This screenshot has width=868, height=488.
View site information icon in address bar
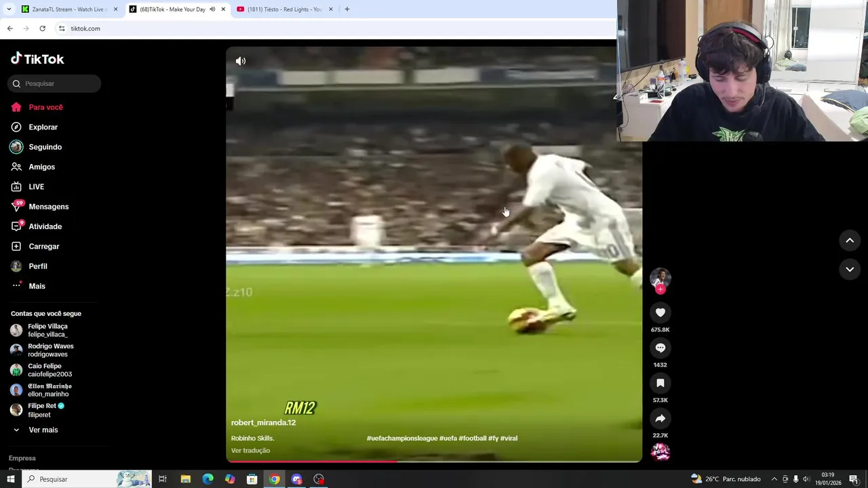pos(62,28)
